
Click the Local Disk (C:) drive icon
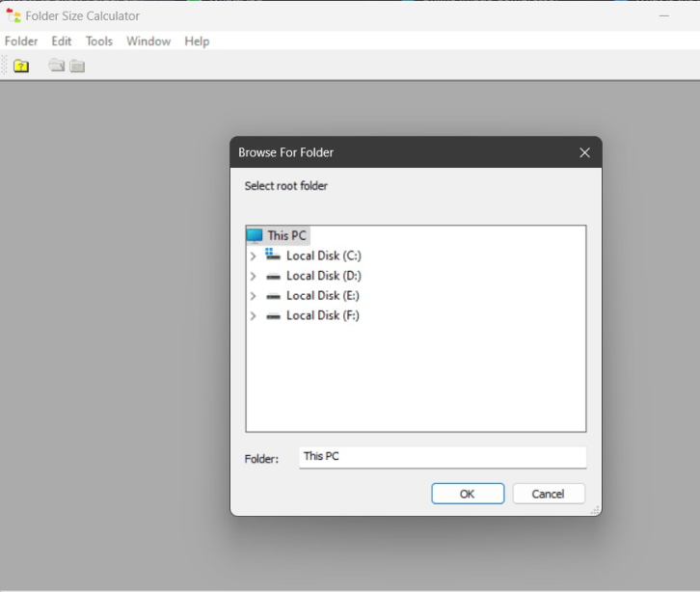pos(273,255)
